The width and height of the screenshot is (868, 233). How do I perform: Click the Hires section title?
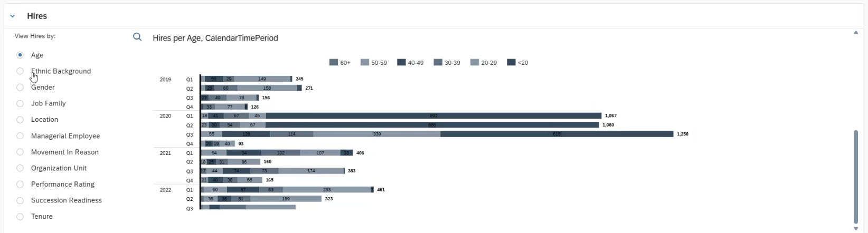click(x=37, y=16)
